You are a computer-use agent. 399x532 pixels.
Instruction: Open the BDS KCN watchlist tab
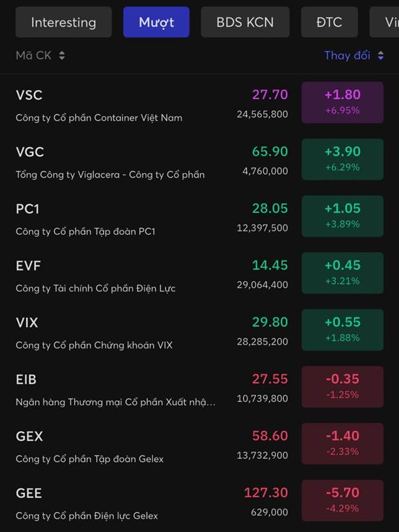pyautogui.click(x=245, y=23)
